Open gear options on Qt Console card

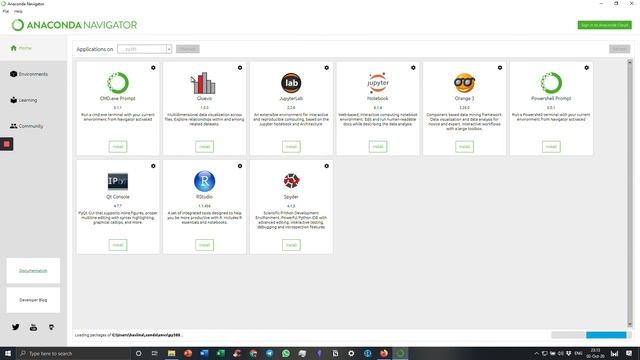tap(153, 166)
